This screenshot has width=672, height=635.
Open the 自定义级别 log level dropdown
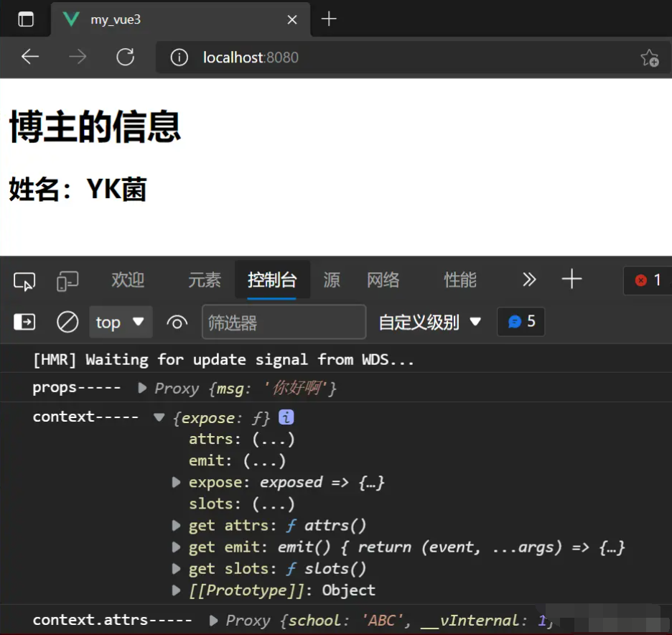[430, 322]
